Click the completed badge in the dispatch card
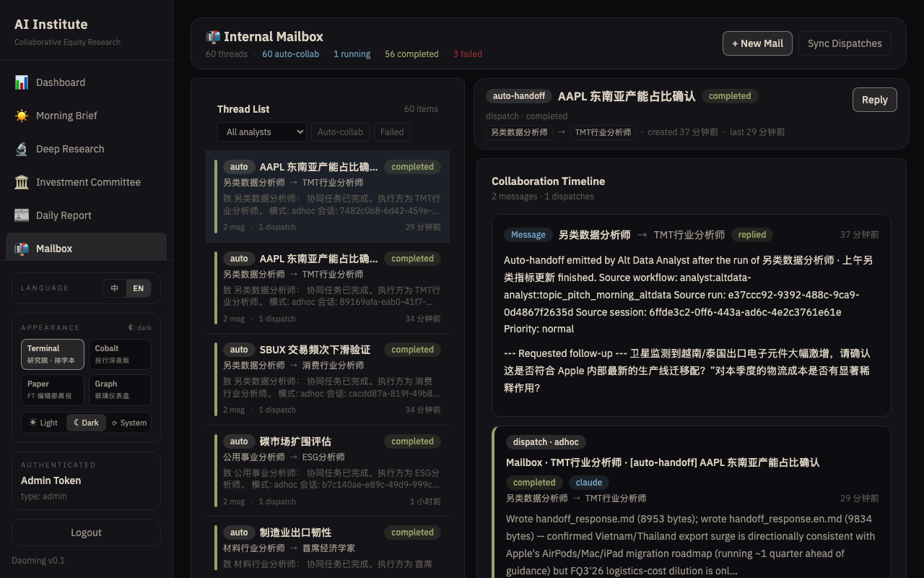This screenshot has height=578, width=924. click(x=534, y=483)
